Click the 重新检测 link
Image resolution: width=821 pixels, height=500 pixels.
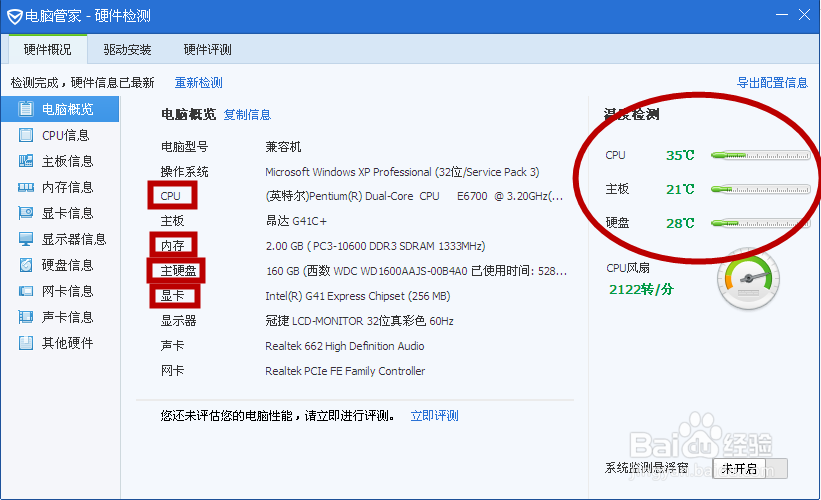[x=198, y=83]
